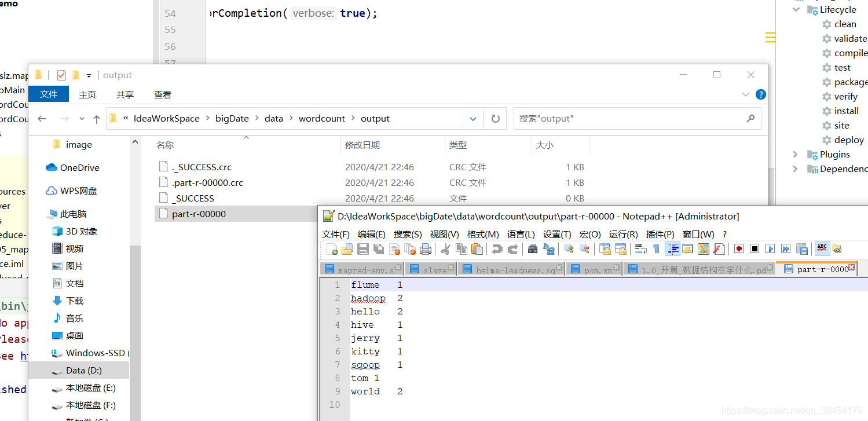The image size is (868, 421).
Task: Open Replace dialog from toolbar icon
Action: [549, 249]
